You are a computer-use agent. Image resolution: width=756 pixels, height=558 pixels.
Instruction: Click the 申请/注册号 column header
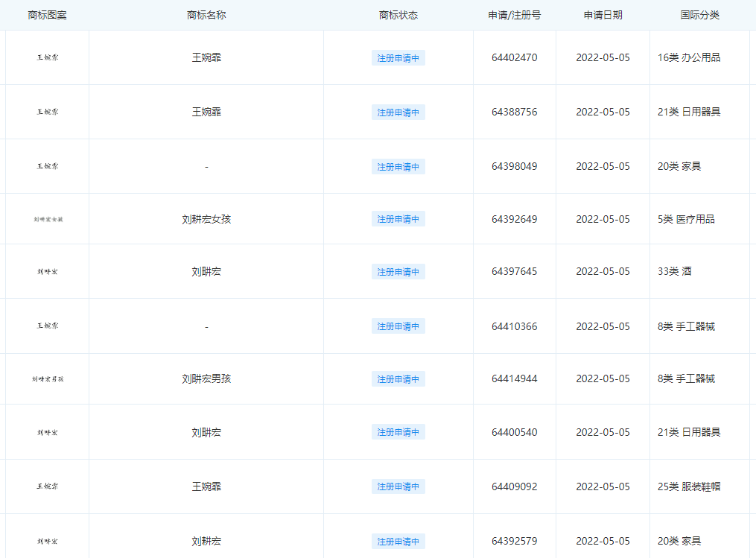click(x=515, y=16)
